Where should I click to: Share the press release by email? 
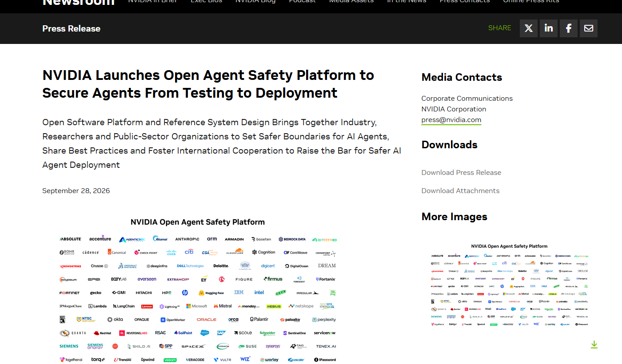(x=589, y=28)
